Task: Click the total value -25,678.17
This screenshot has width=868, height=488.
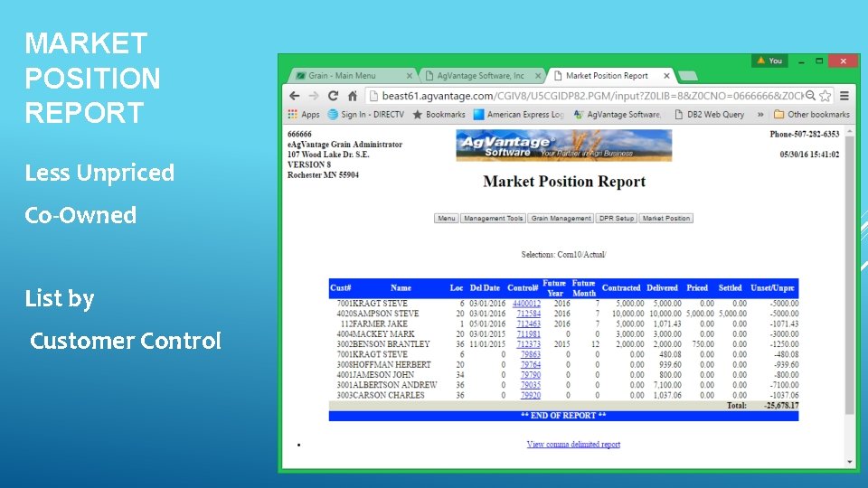Action: click(x=781, y=406)
